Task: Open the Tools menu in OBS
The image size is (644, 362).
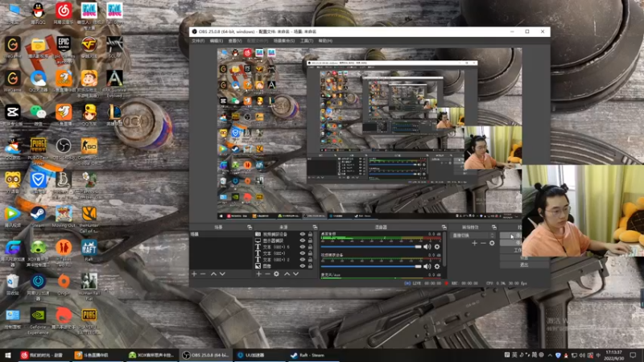Action: point(307,41)
